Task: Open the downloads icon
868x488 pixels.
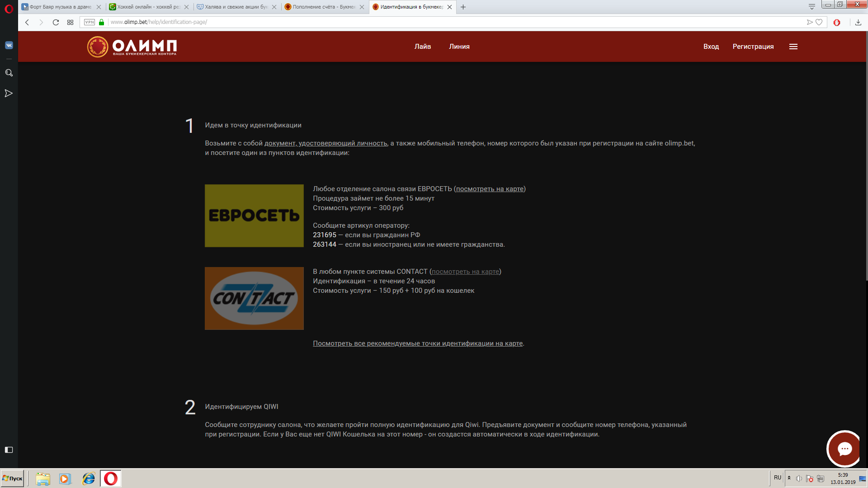Action: coord(858,22)
